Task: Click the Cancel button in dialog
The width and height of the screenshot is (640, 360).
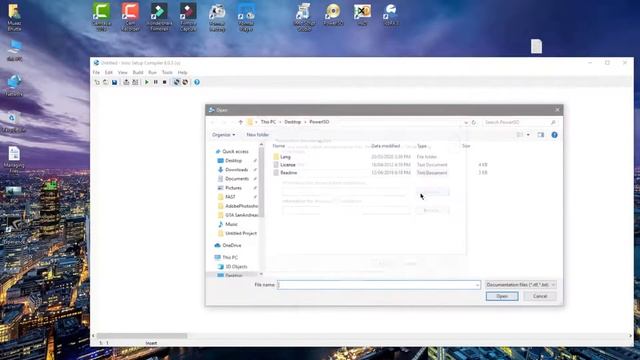Action: point(540,296)
